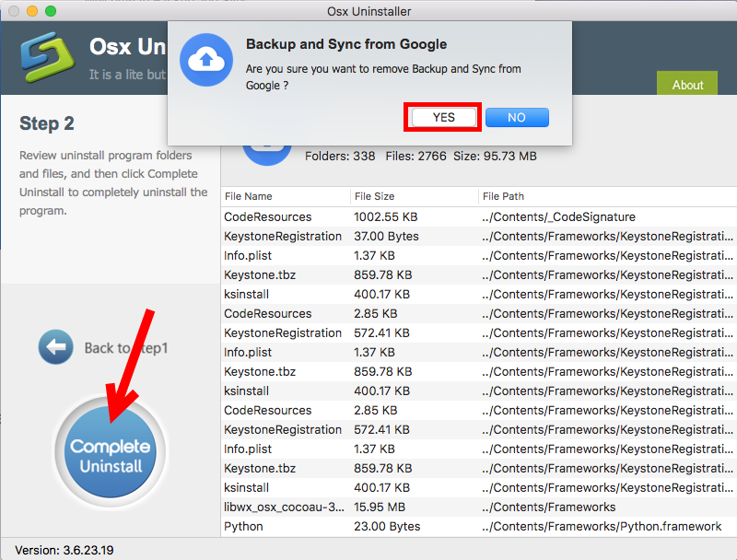Open the About panel
737x560 pixels.
(x=686, y=84)
